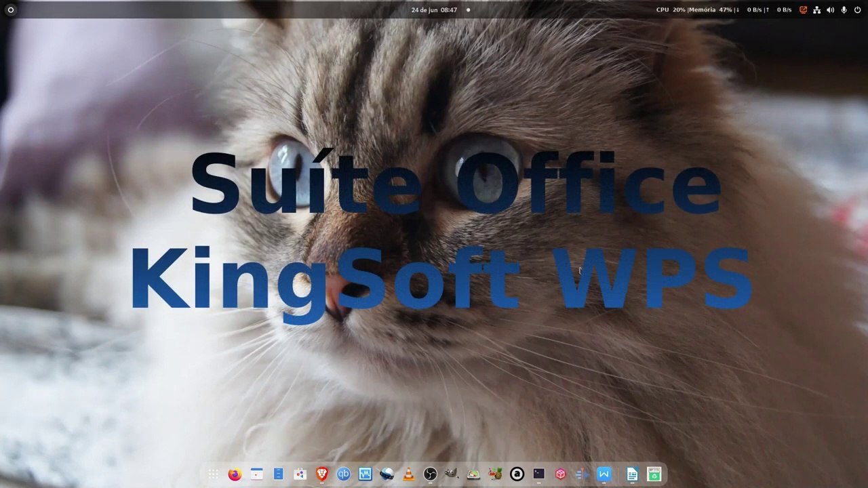Click the download speed 0 B/s readout
868x488 pixels.
point(755,10)
